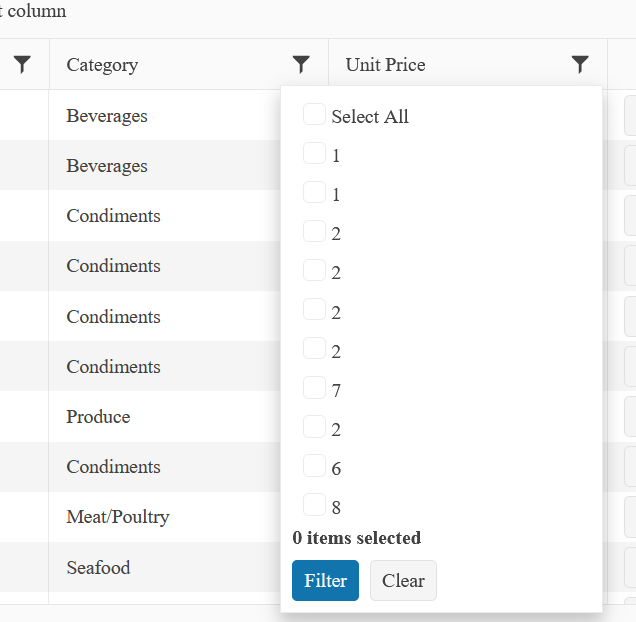The image size is (636, 622).
Task: Enable the checkbox for value 6
Action: [x=314, y=466]
